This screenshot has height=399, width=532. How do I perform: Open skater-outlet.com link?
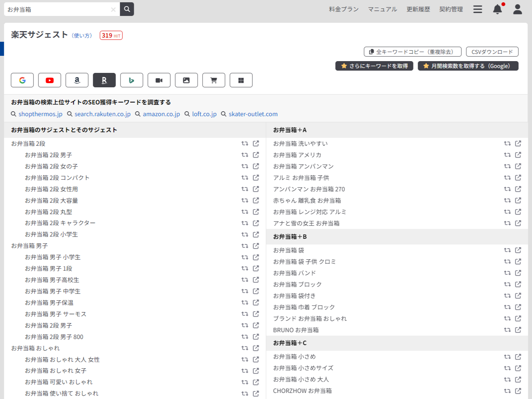point(253,114)
